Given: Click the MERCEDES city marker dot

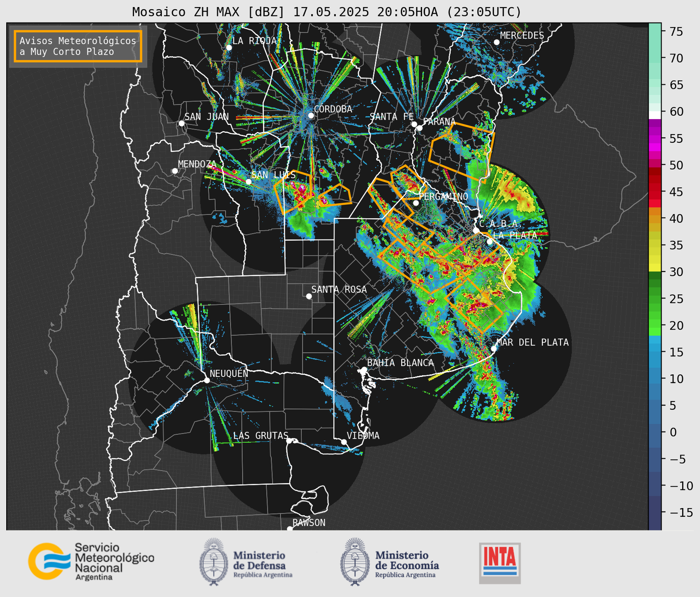Looking at the screenshot, I should click(x=497, y=42).
